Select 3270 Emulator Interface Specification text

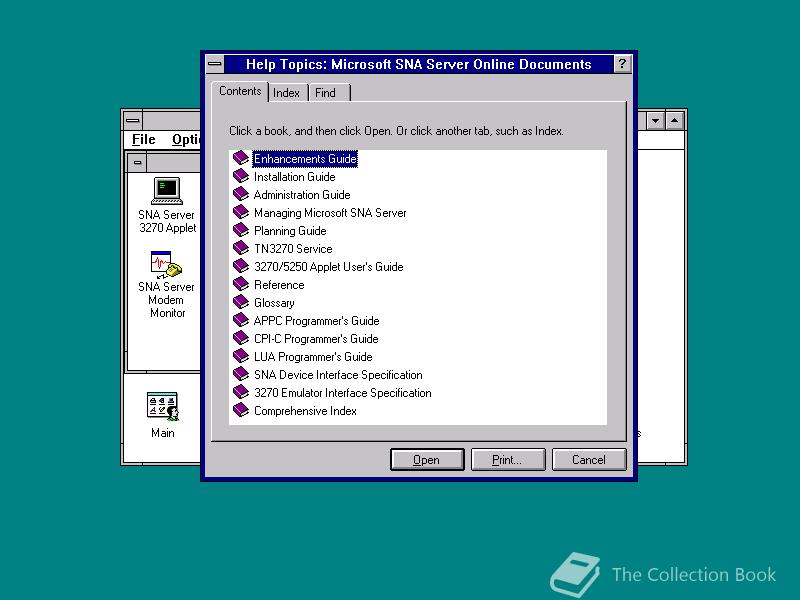(x=342, y=392)
